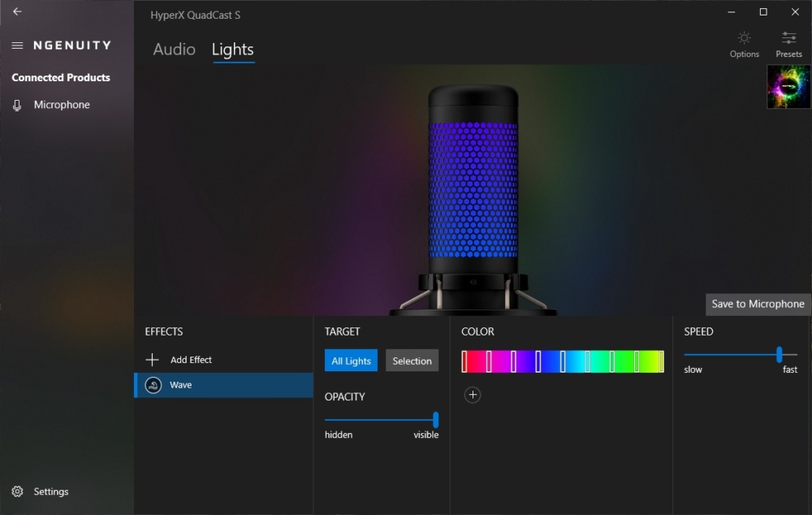
Task: Select the teal-green color stop
Action: (x=612, y=361)
